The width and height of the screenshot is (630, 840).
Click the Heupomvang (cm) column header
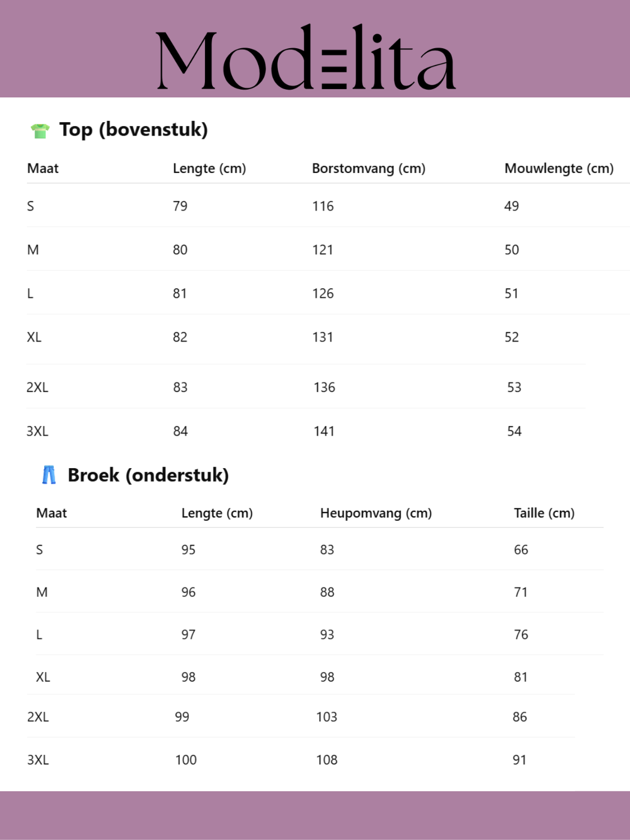click(x=376, y=513)
